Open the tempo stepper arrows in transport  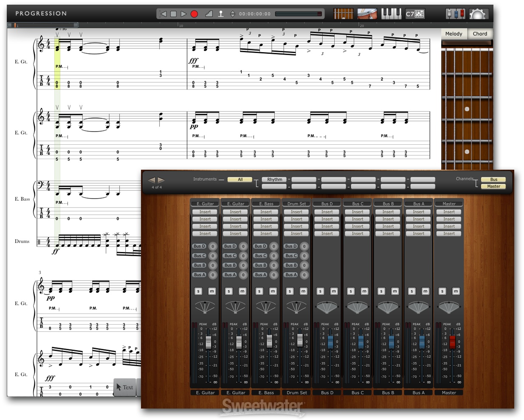[233, 14]
